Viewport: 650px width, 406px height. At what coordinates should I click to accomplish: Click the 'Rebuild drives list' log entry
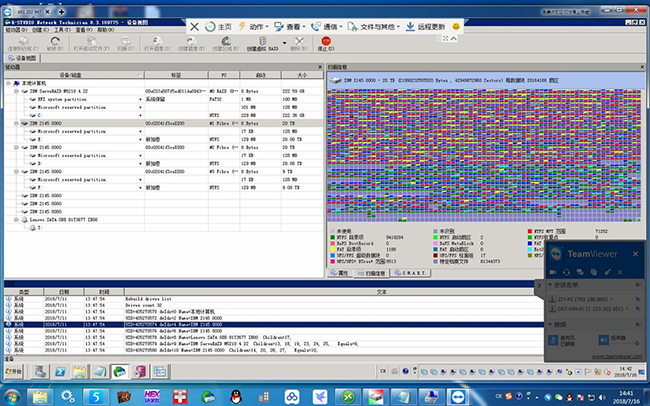[x=148, y=299]
